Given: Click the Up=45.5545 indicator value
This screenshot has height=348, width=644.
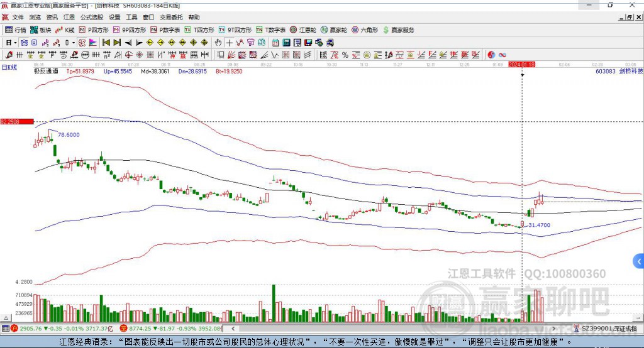Looking at the screenshot, I should click(x=118, y=71).
